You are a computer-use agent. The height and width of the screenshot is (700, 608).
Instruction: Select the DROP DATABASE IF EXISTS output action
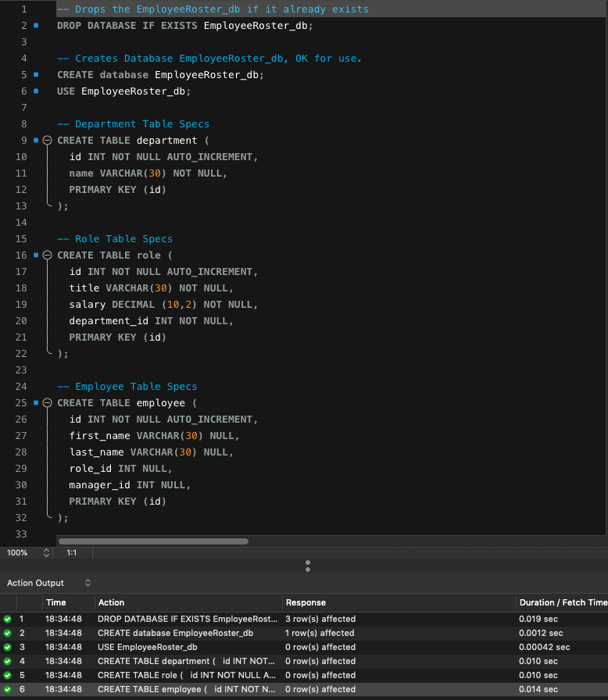(x=188, y=620)
